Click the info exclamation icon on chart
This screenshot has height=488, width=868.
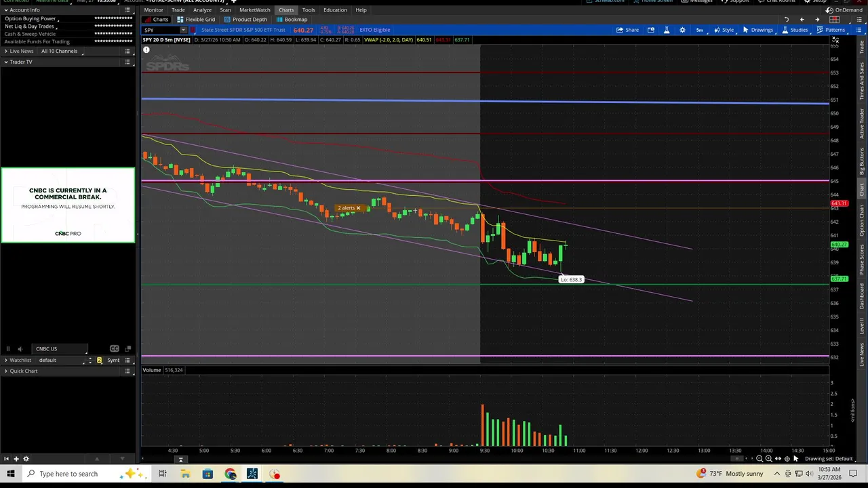pos(146,50)
